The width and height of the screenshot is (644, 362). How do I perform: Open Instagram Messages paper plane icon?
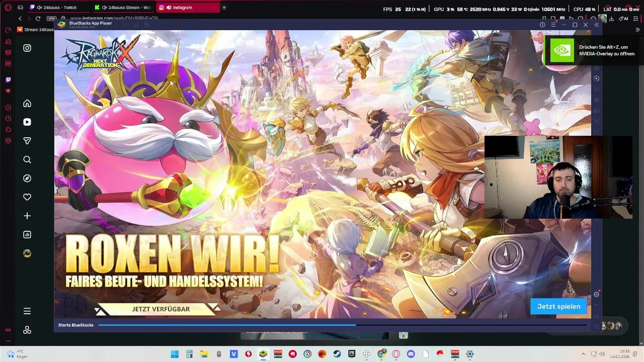[27, 141]
